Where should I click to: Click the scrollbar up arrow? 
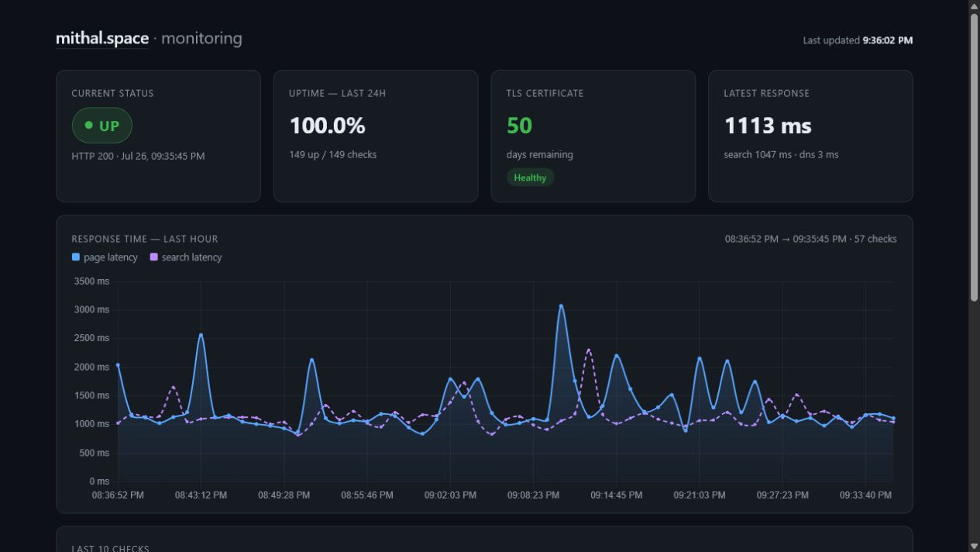coord(974,5)
